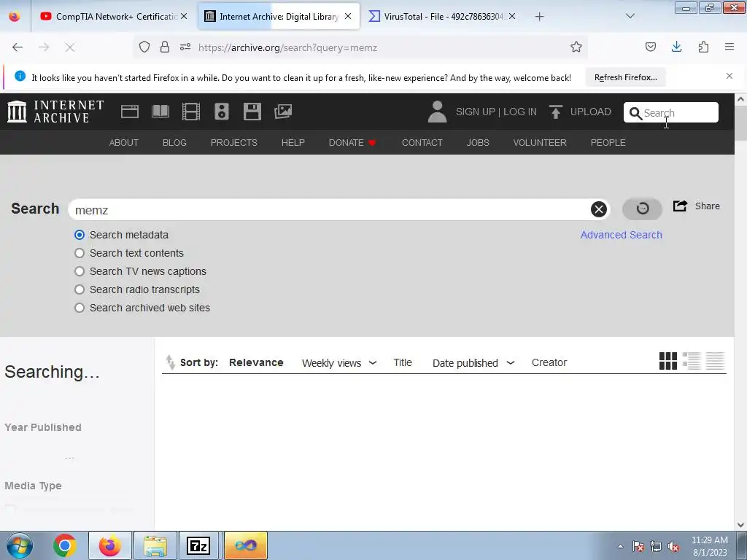Click UPLOAD link text
This screenshot has width=747, height=560.
click(591, 112)
